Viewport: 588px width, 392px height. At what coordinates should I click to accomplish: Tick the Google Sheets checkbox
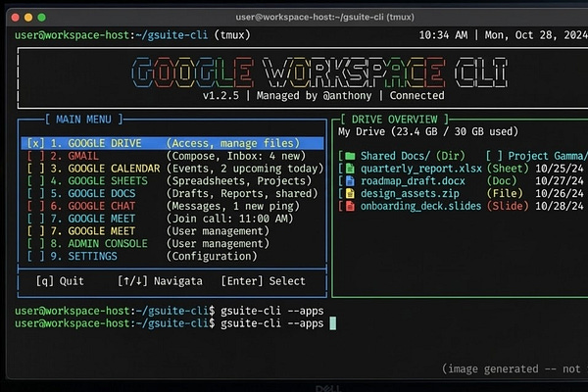tap(35, 181)
